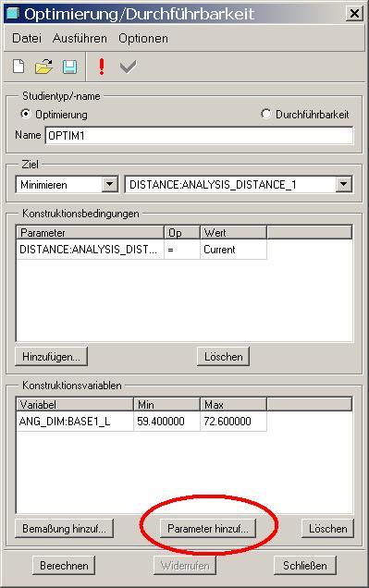
Task: Select the Durchführbarkeit radio button
Action: (265, 114)
